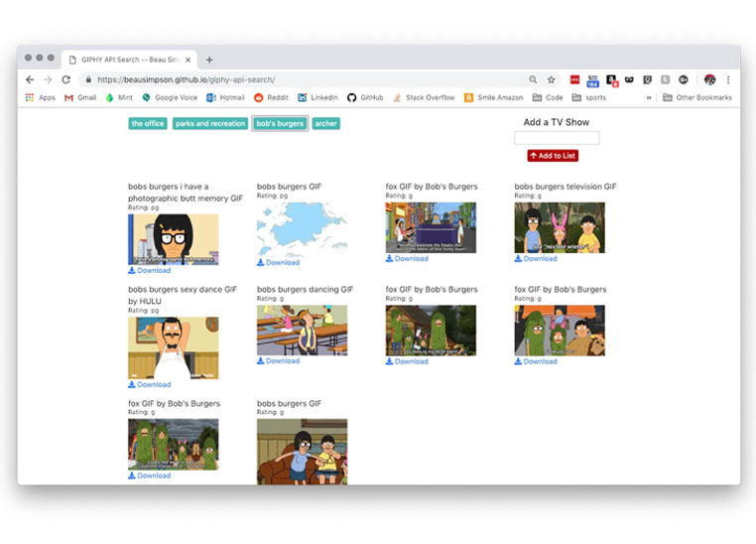Click the 'bobs burgers television GIF' title text
Screen dimensions: 756x544
pos(566,187)
